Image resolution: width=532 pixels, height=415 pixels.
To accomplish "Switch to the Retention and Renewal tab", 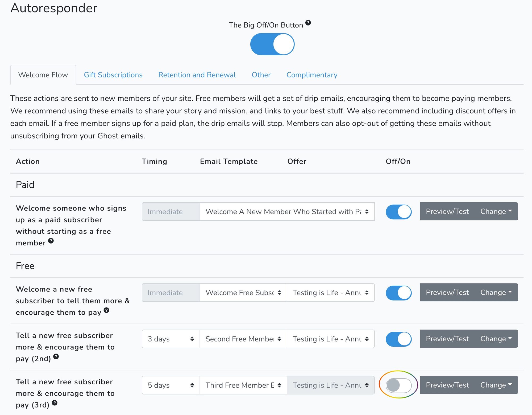I will click(x=197, y=75).
